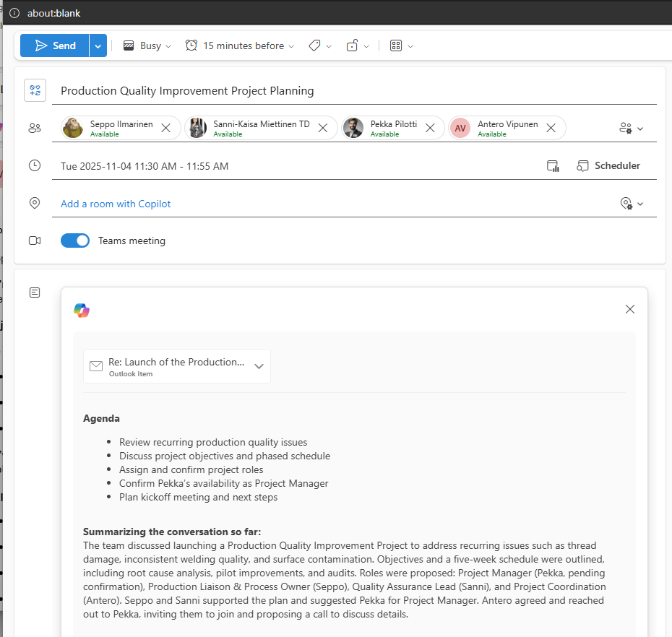Expand the Re: Launch of the Production item
This screenshot has width=672, height=637.
(x=259, y=366)
